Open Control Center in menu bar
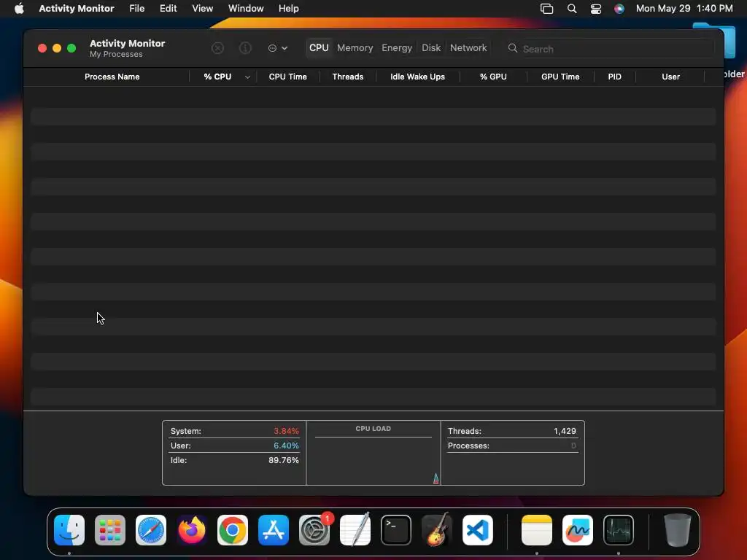This screenshot has height=560, width=747. 596,9
